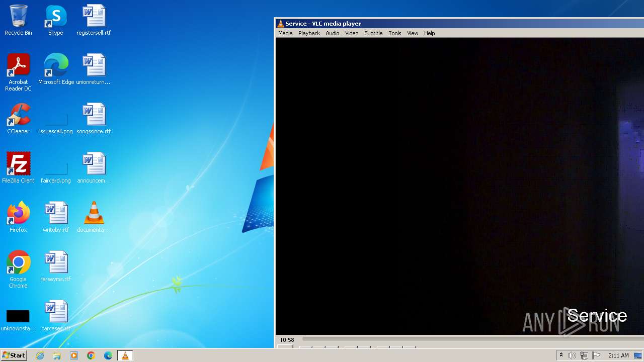Click Chrome icon in the taskbar
The width and height of the screenshot is (644, 362).
pos(91,355)
